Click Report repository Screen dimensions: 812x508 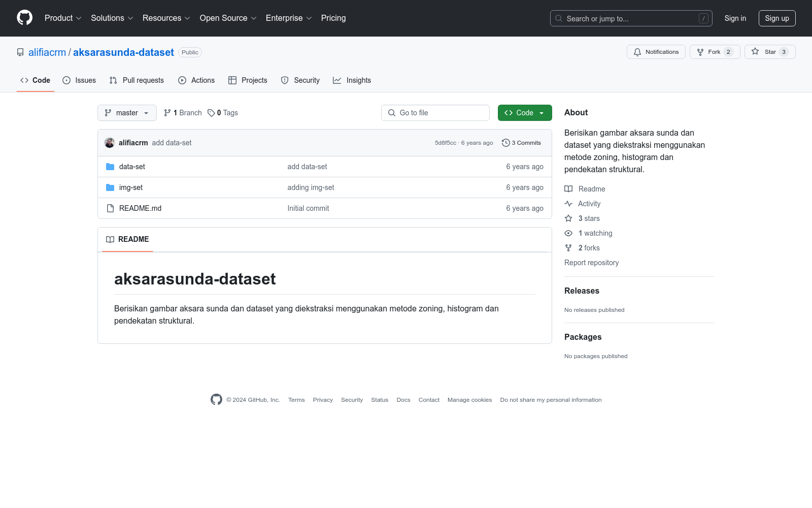[591, 263]
